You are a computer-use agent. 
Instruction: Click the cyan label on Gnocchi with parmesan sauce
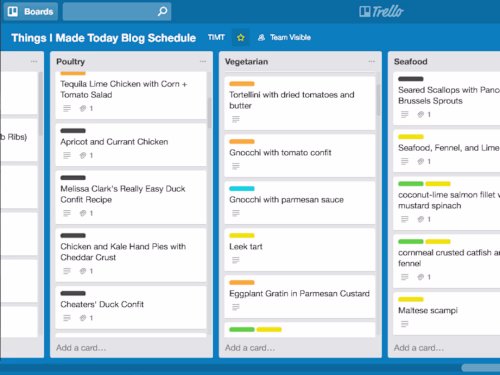tap(242, 189)
